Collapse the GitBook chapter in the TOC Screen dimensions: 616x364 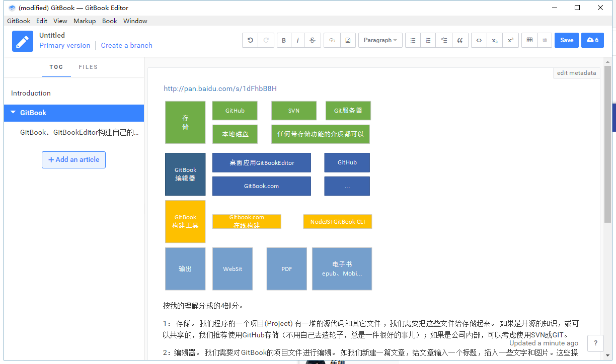[x=13, y=113]
